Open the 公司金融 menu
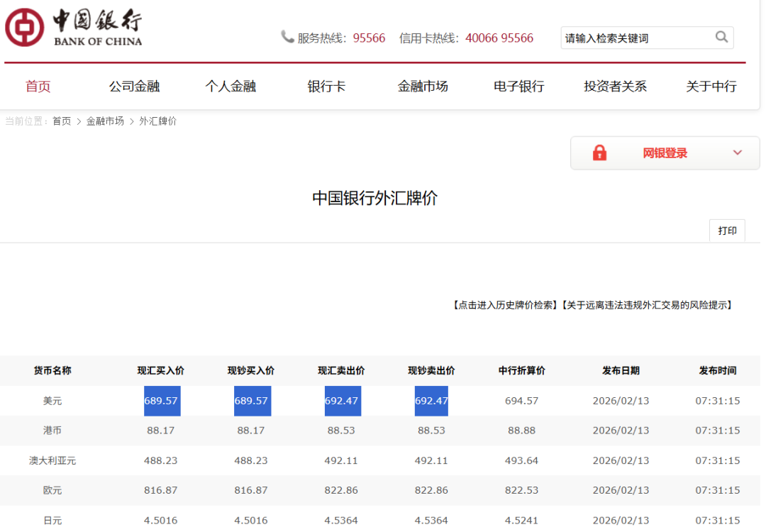 134,87
